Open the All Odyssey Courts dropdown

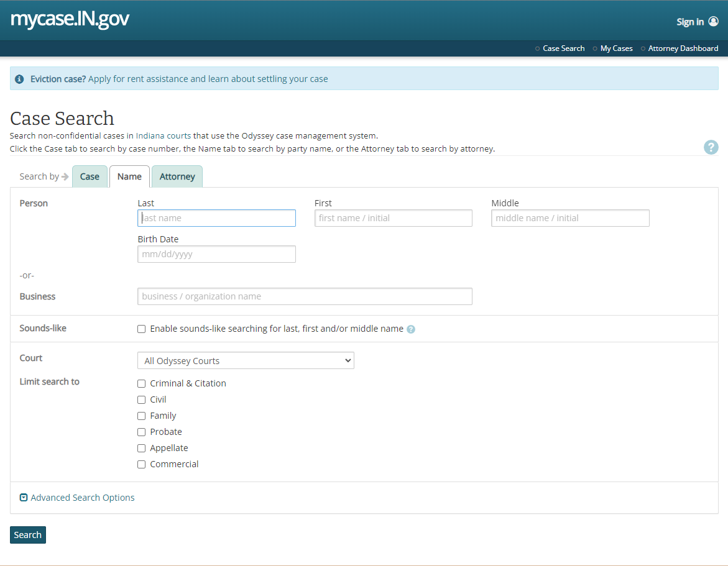246,360
